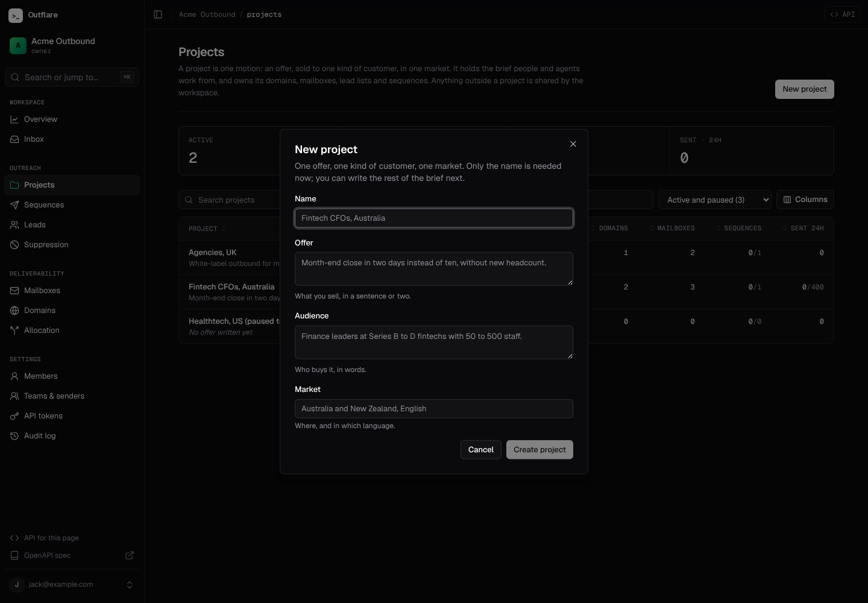The height and width of the screenshot is (603, 868).
Task: Open Allocation in the sidebar
Action: tap(72, 330)
